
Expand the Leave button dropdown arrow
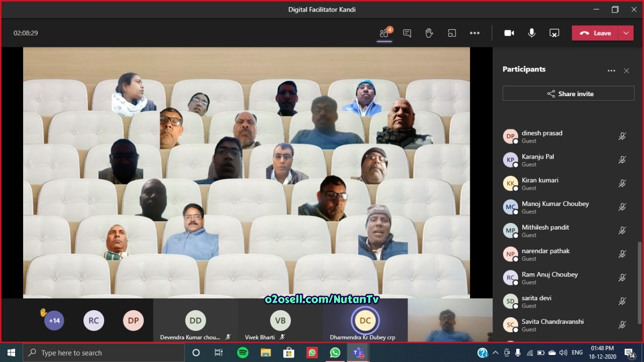pyautogui.click(x=626, y=33)
